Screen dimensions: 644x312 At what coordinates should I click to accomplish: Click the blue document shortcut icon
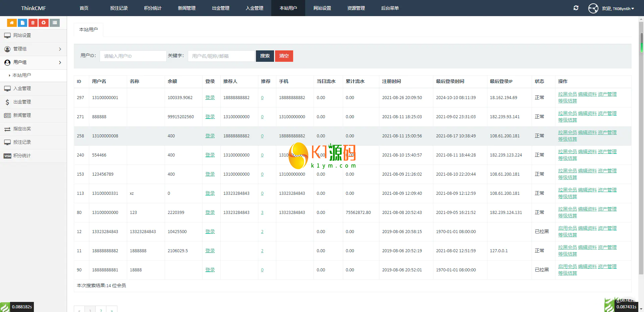click(x=22, y=23)
